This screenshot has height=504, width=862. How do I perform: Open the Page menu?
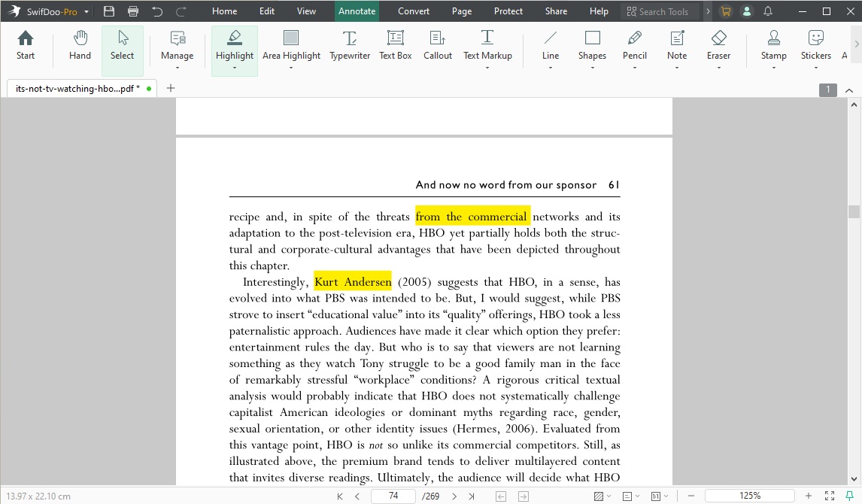coord(462,11)
